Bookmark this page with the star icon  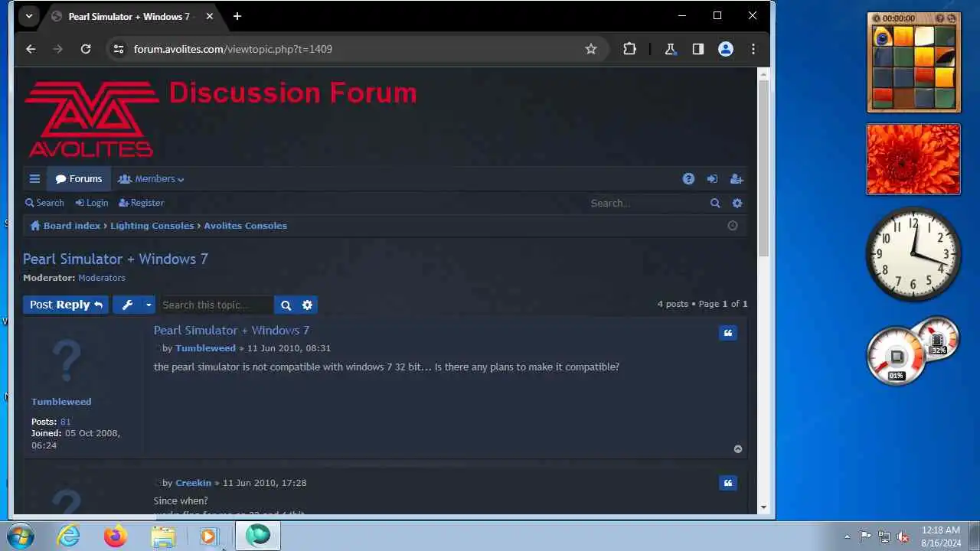[x=591, y=49]
